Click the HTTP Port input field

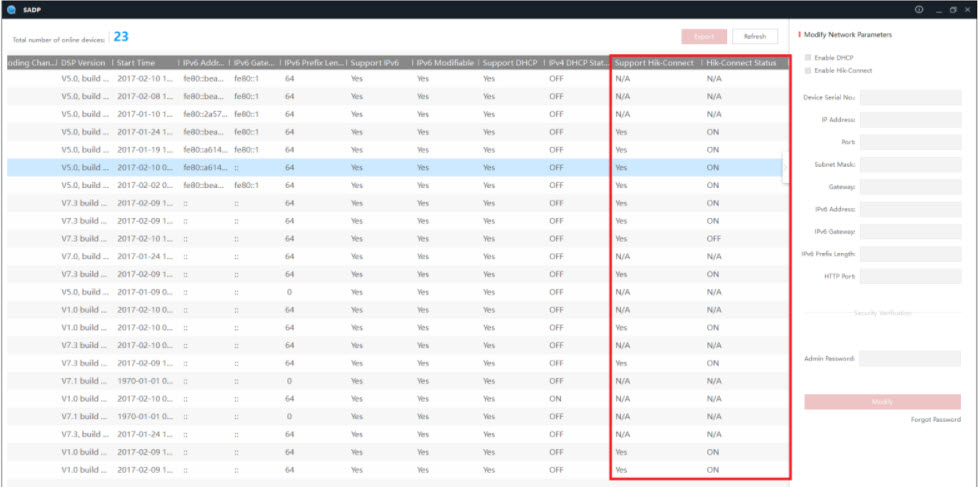click(x=910, y=276)
